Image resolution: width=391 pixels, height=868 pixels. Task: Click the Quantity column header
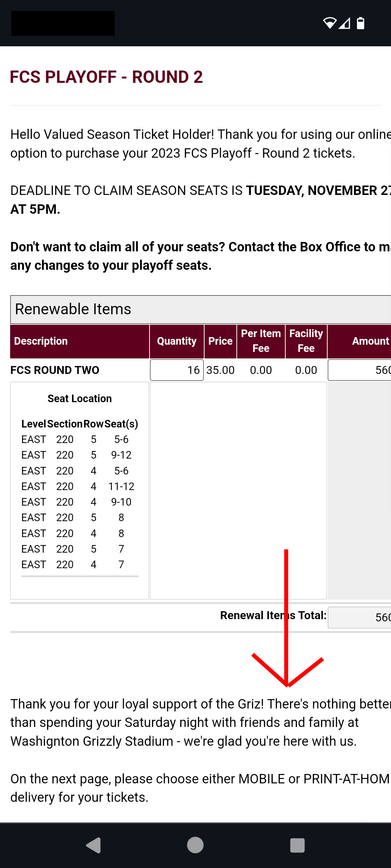[x=177, y=341]
